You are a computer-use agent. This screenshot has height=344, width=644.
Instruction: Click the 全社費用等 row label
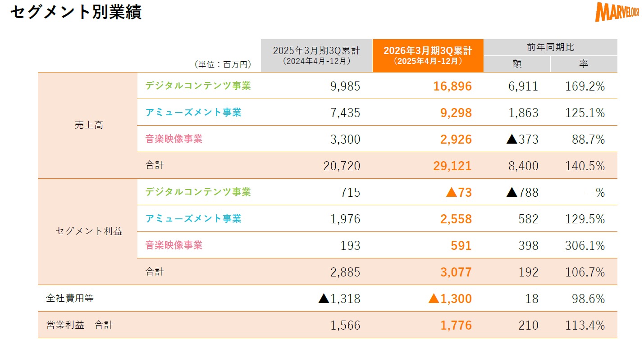tap(70, 298)
